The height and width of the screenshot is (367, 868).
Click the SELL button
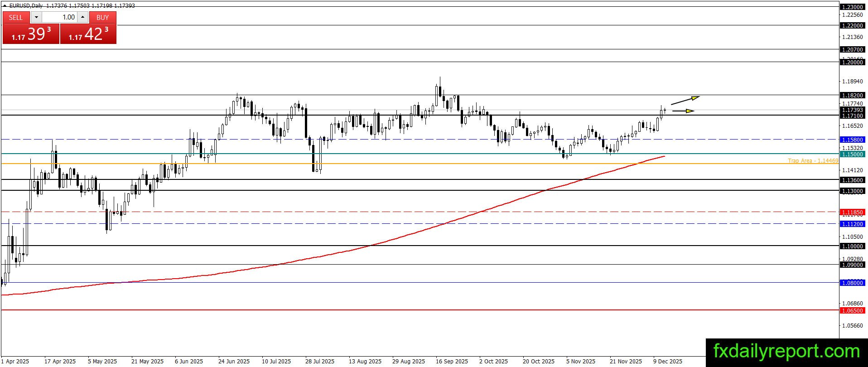click(16, 17)
